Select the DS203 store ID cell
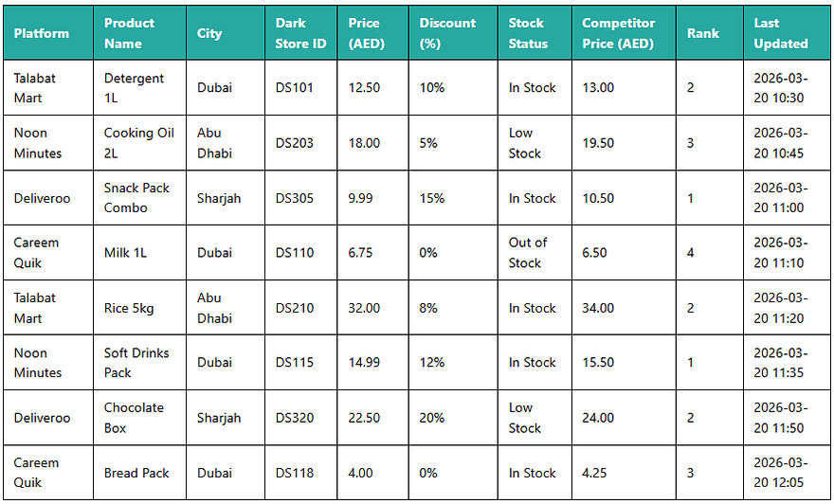The height and width of the screenshot is (504, 834). (301, 143)
